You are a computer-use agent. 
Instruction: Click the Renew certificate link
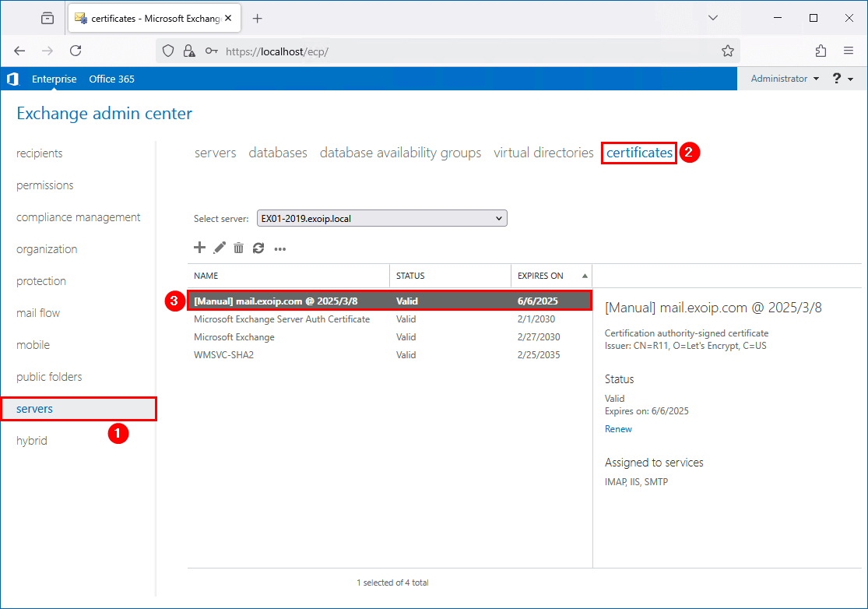618,429
